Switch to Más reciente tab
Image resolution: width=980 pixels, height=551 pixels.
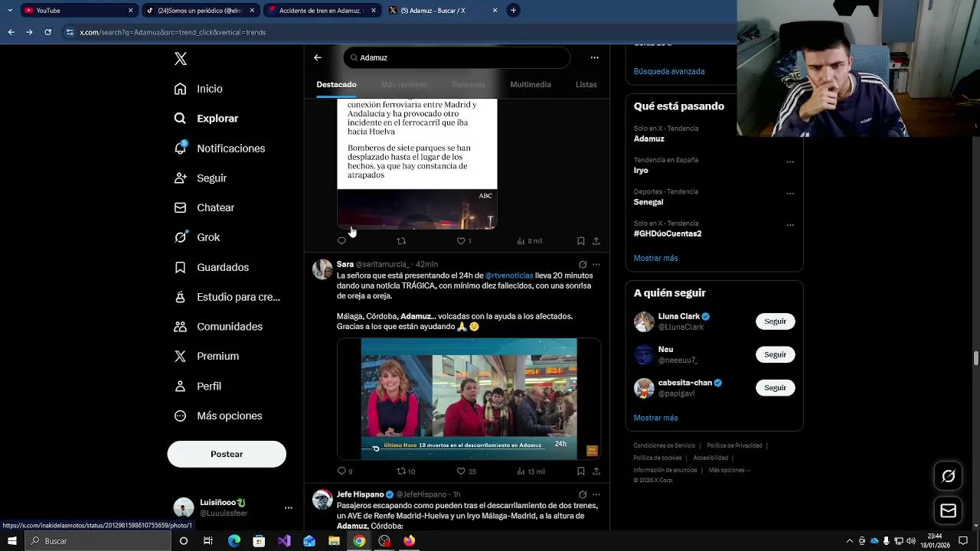coord(404,84)
